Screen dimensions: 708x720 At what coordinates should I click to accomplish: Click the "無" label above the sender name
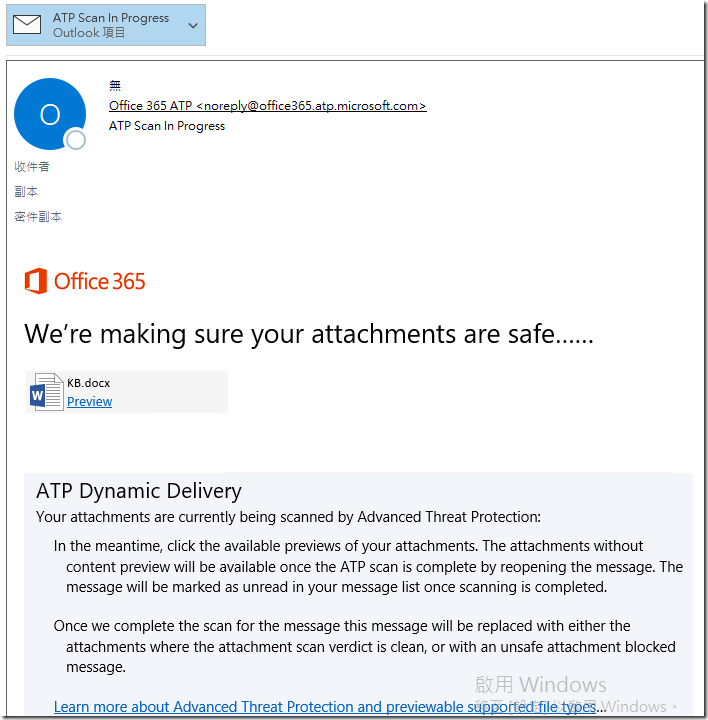coord(115,85)
